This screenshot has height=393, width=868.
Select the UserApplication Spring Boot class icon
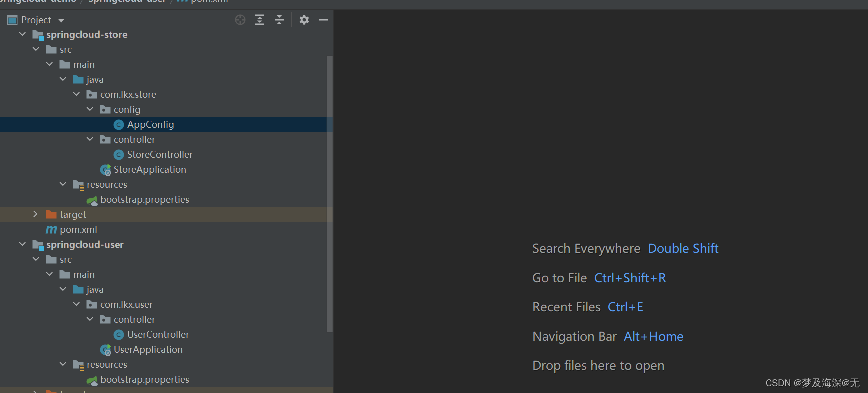click(106, 350)
